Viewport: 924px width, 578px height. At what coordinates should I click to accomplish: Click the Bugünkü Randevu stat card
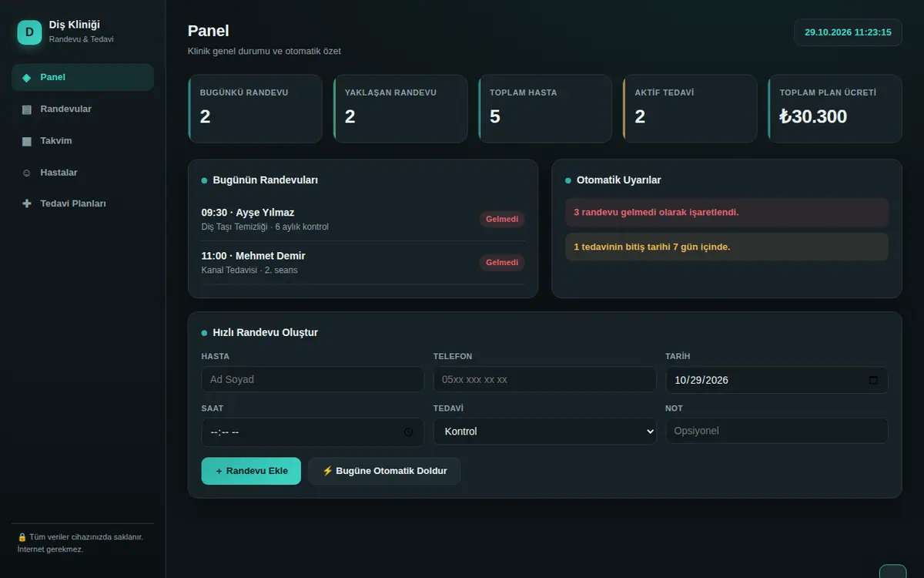tap(255, 109)
